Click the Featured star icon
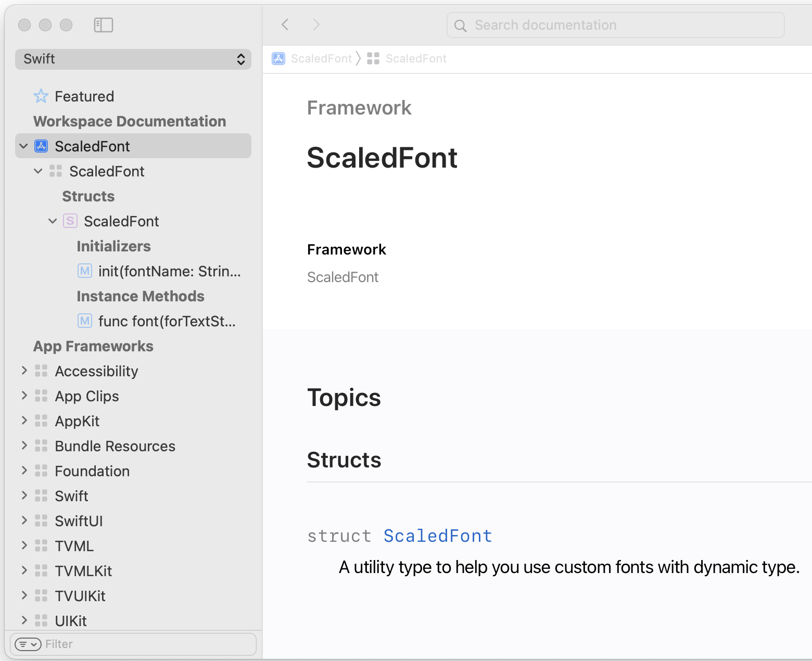The width and height of the screenshot is (812, 661). [41, 96]
